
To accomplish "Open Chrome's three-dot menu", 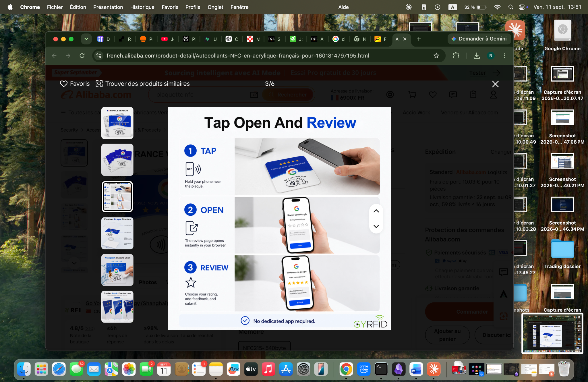I will (505, 56).
